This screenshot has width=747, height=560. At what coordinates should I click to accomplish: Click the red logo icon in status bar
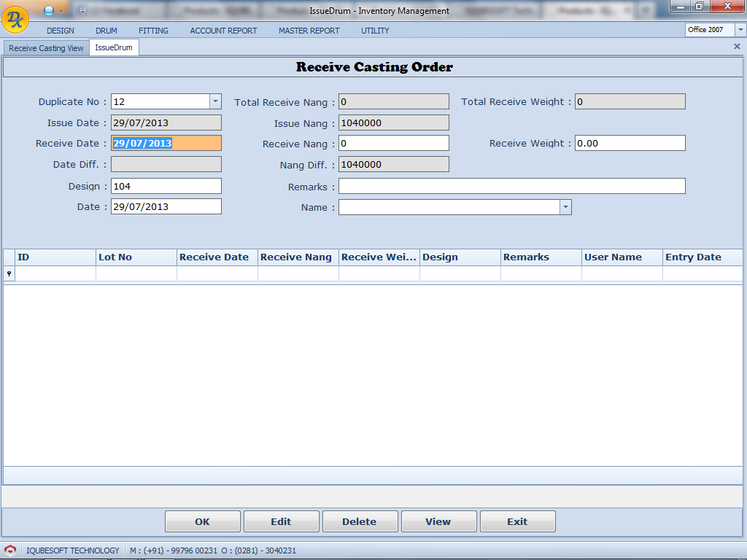(10, 551)
